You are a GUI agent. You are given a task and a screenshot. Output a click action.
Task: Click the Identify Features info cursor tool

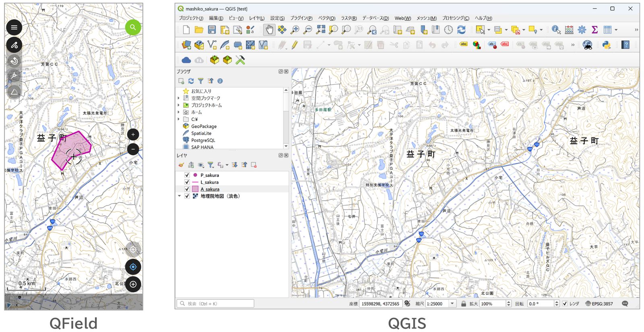click(556, 29)
